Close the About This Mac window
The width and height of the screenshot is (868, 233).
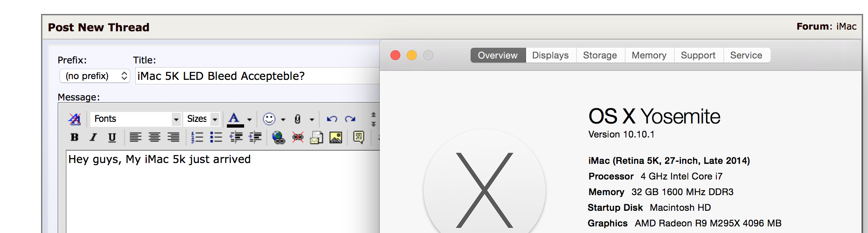[x=395, y=55]
